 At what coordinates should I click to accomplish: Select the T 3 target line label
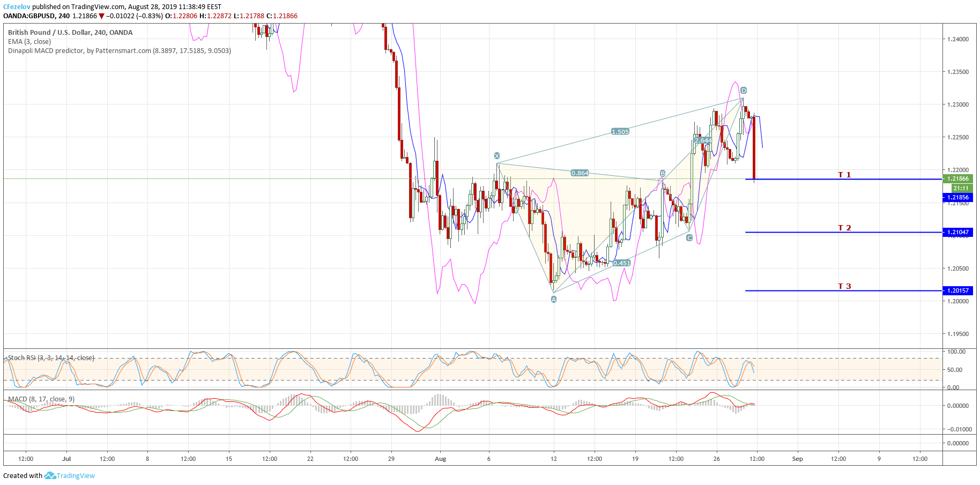[844, 286]
